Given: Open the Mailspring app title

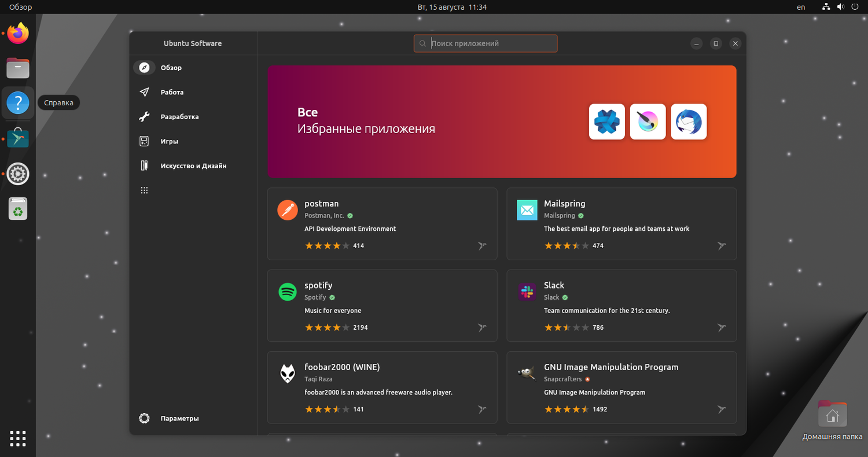Looking at the screenshot, I should tap(565, 204).
